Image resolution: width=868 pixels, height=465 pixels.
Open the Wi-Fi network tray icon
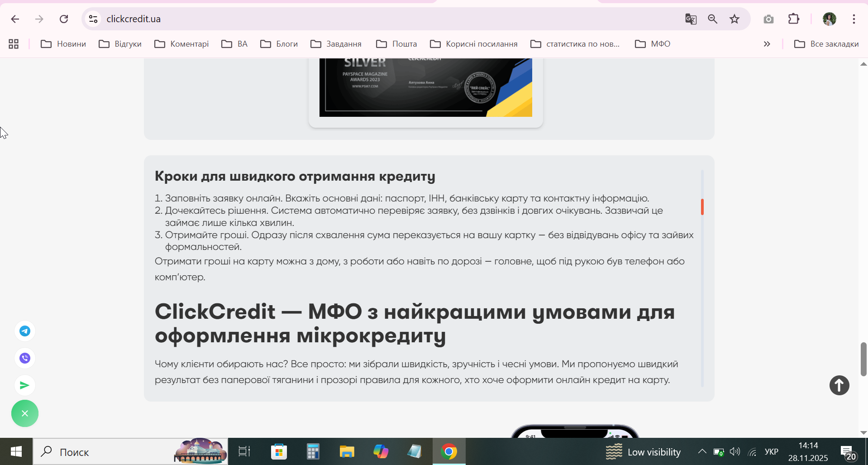(x=752, y=452)
